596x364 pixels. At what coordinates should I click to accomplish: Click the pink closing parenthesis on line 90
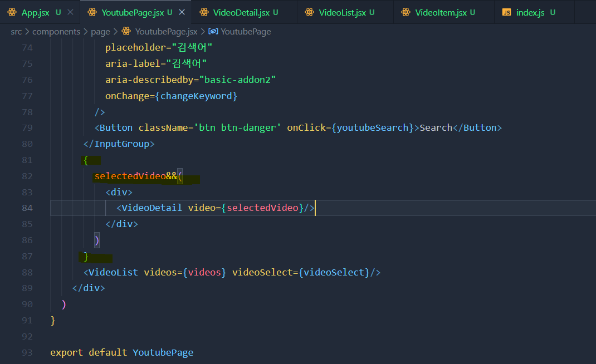tap(64, 304)
